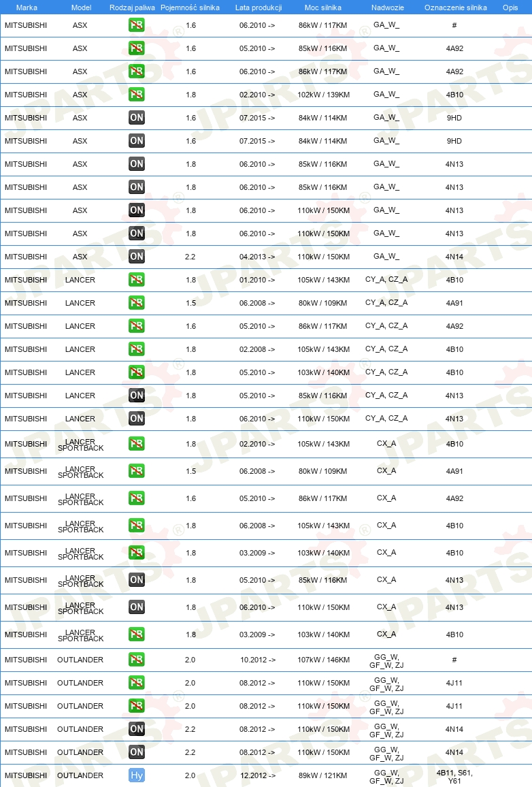Viewport: 532px width, 787px height.
Task: Click the Lata produkcji column header
Action: [259, 7]
